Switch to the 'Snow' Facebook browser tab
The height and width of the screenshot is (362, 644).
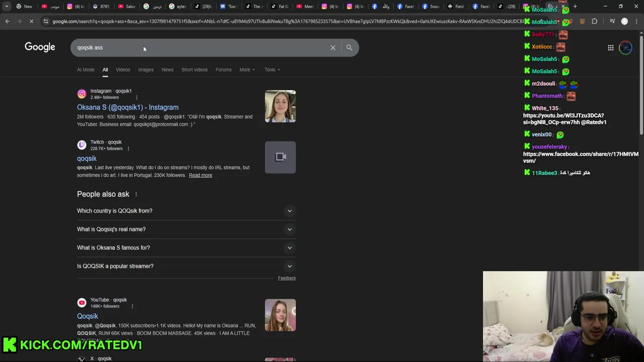(431, 7)
